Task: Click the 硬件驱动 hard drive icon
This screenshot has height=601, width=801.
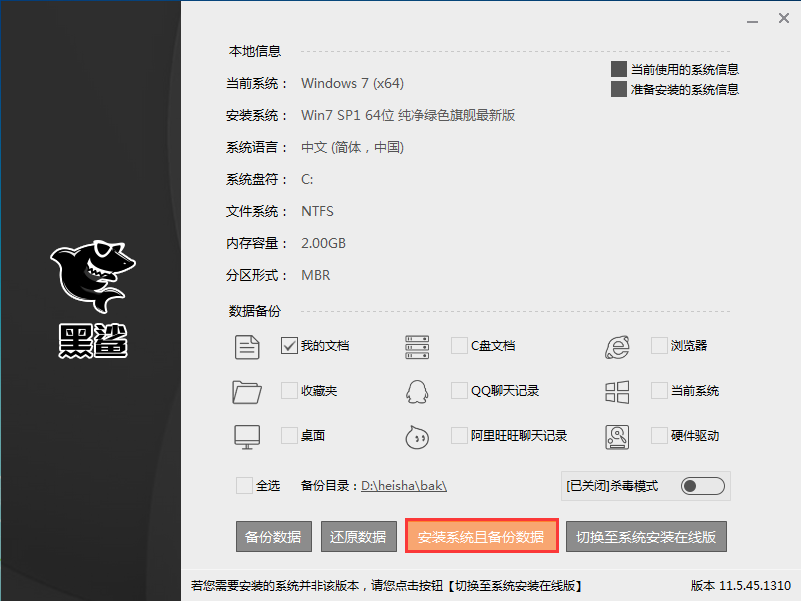Action: 617,436
